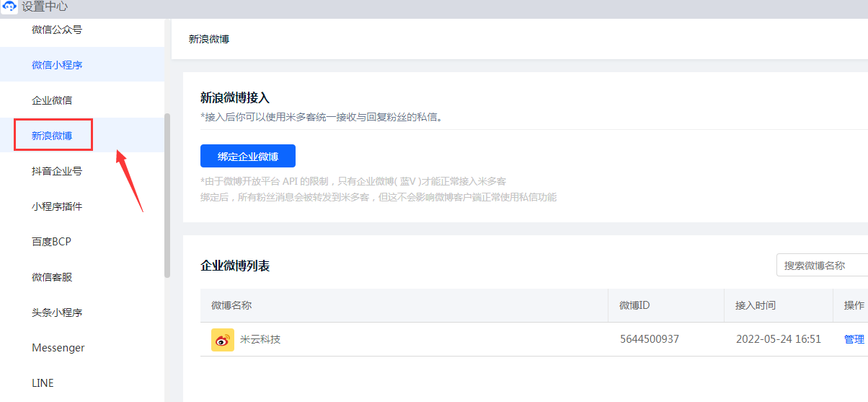The height and width of the screenshot is (402, 868).
Task: Focus the 搜索微博名称 search field
Action: point(822,265)
